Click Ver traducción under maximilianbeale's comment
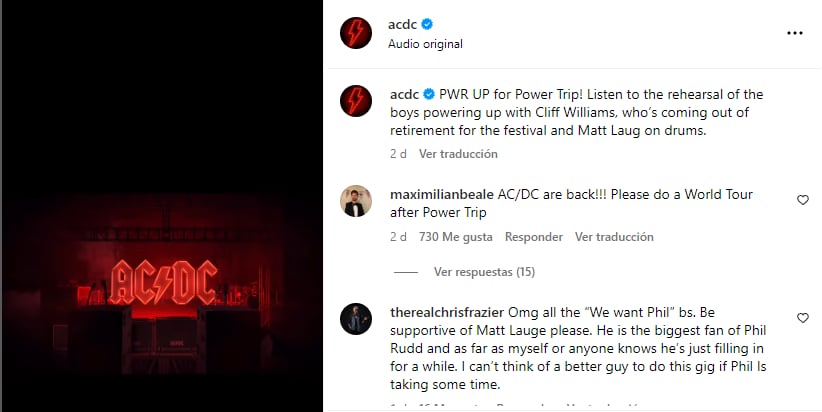This screenshot has height=412, width=822. coord(614,237)
